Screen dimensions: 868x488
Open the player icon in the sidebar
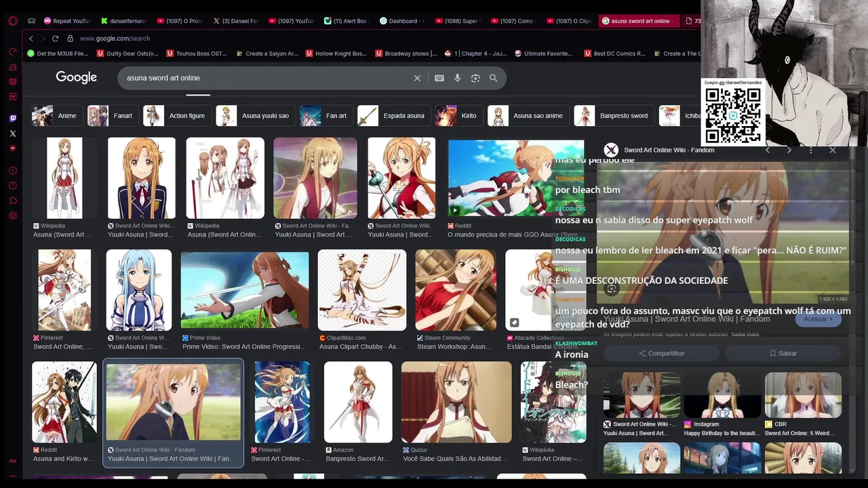click(x=13, y=170)
